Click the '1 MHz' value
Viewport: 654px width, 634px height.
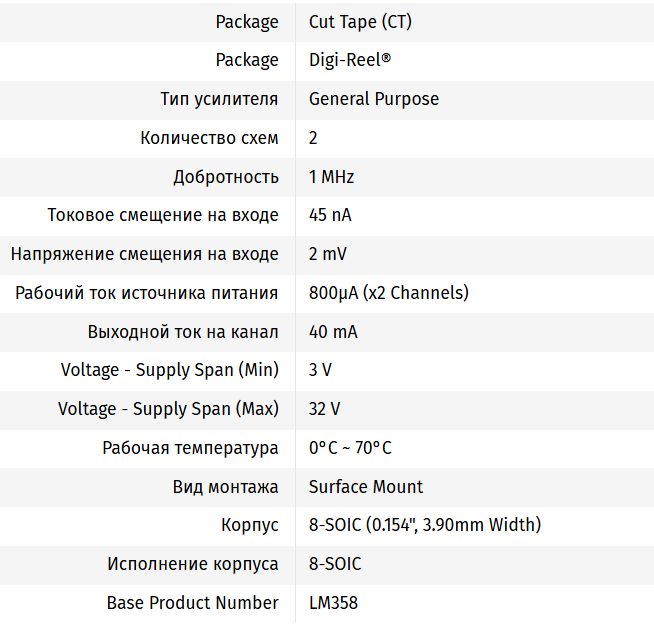tap(331, 177)
